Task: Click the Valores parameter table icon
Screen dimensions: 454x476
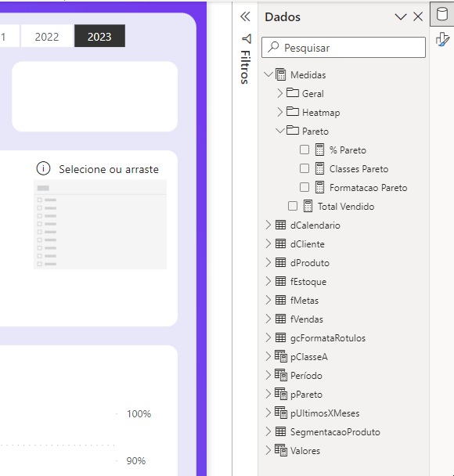Action: pyautogui.click(x=281, y=450)
